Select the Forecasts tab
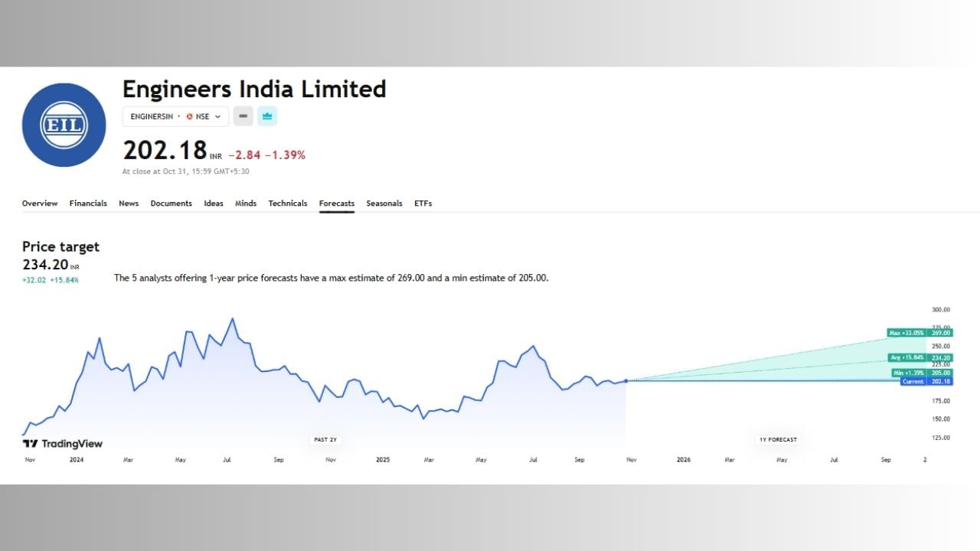The image size is (980, 551). click(337, 204)
